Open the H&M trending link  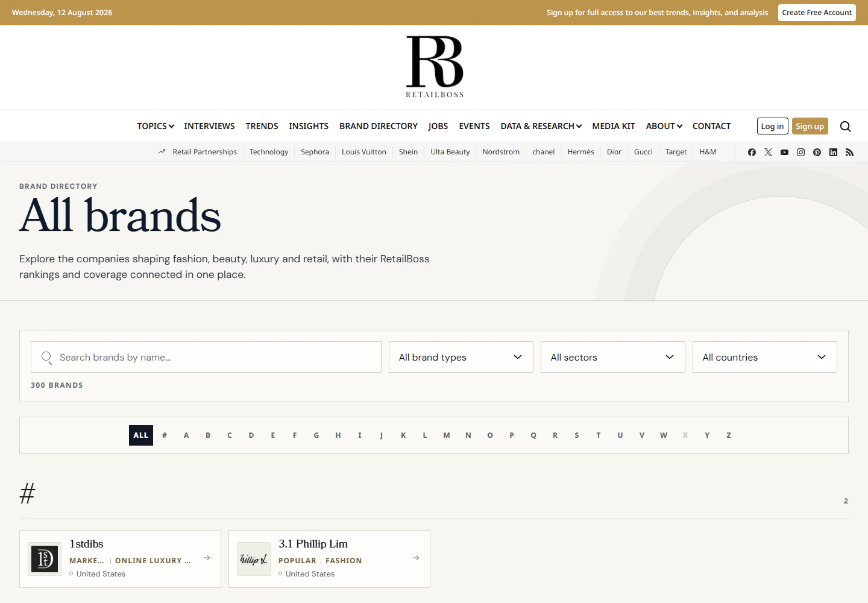708,152
